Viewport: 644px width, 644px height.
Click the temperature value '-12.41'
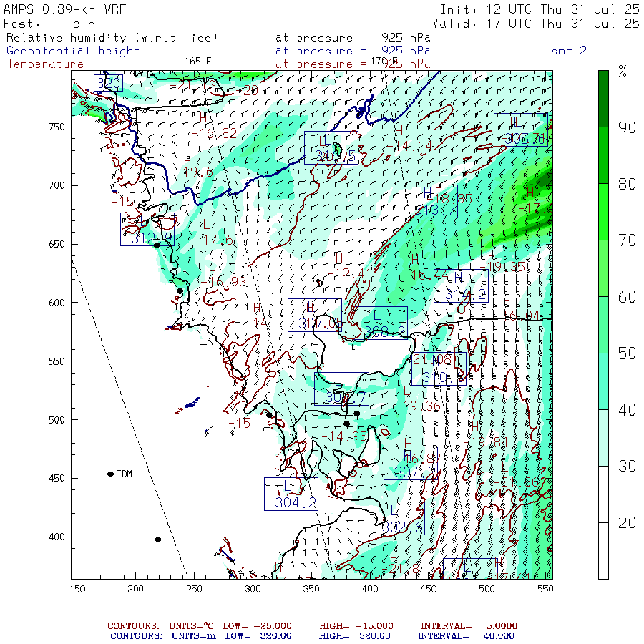click(349, 273)
